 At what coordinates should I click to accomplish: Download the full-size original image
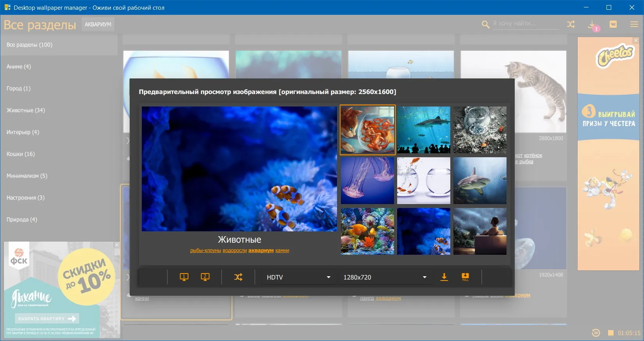[465, 277]
